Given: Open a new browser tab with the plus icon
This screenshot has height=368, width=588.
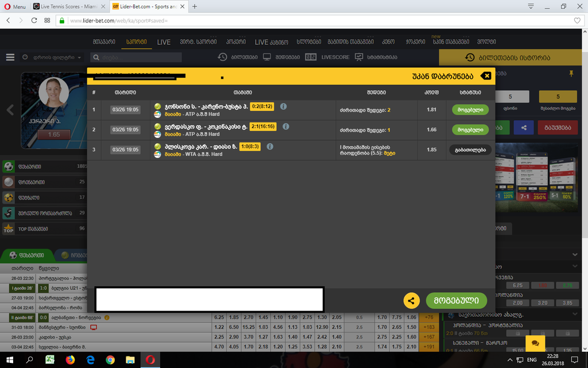Looking at the screenshot, I should pyautogui.click(x=195, y=6).
